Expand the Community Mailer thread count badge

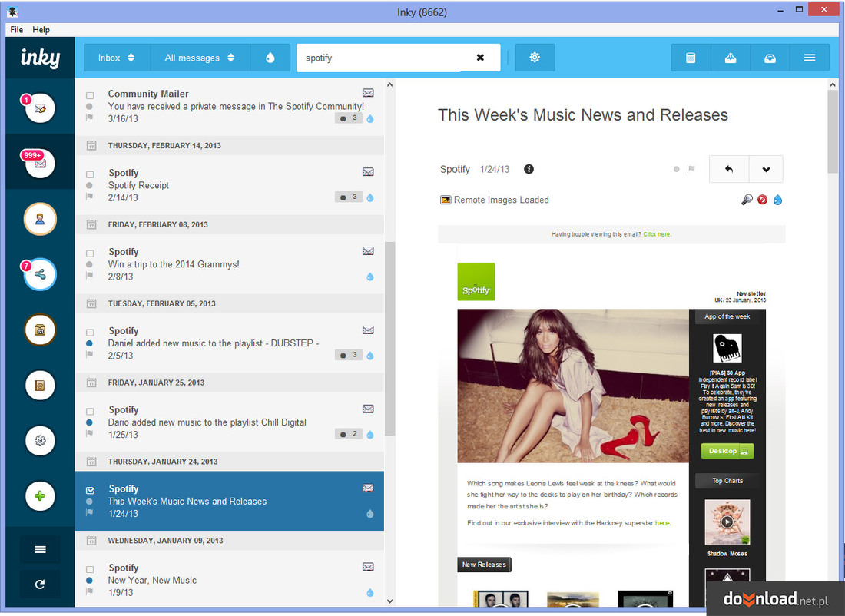tap(349, 118)
